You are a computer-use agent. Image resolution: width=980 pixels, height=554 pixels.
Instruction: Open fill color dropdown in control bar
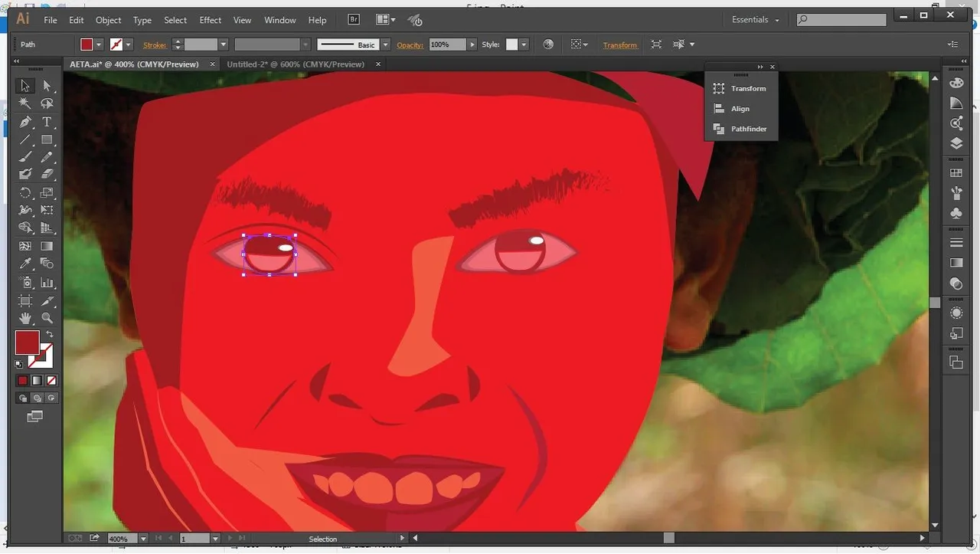tap(99, 44)
